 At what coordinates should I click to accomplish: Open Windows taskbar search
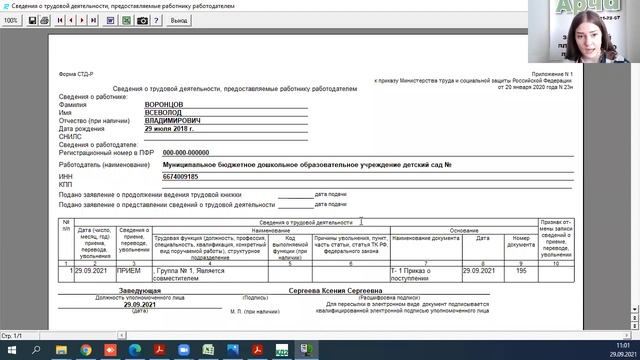36,350
